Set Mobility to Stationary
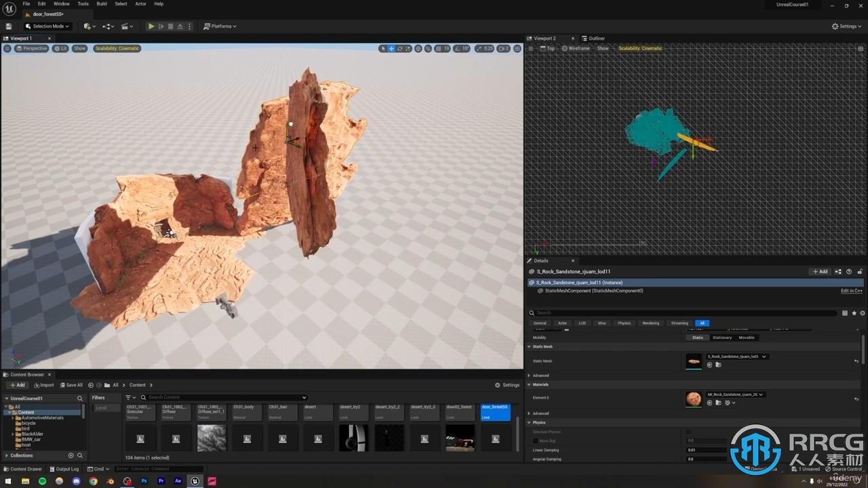 click(722, 338)
